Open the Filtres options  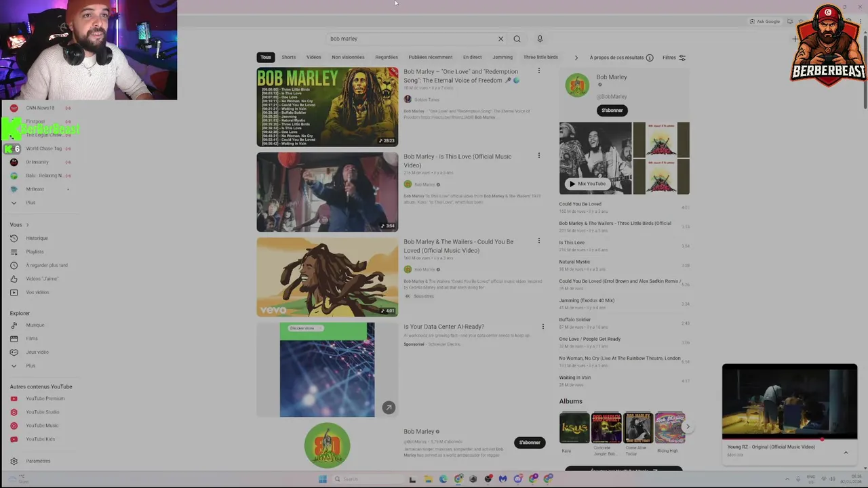[x=674, y=58]
